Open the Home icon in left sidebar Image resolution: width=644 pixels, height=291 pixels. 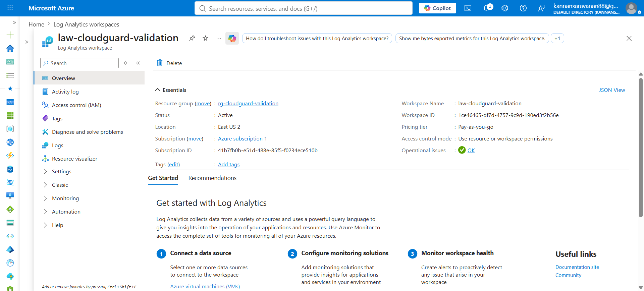[x=10, y=48]
